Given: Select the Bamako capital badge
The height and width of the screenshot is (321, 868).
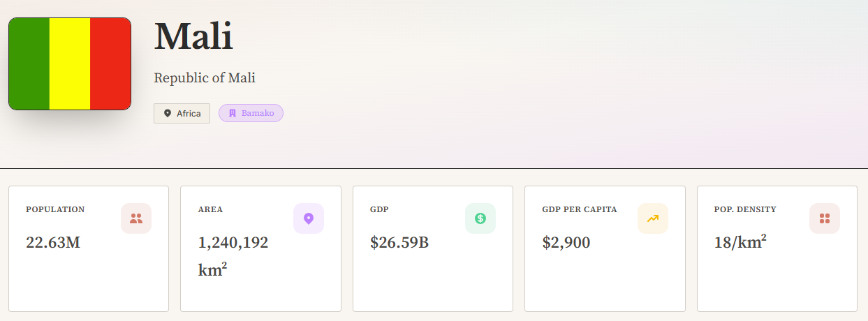Looking at the screenshot, I should 251,113.
